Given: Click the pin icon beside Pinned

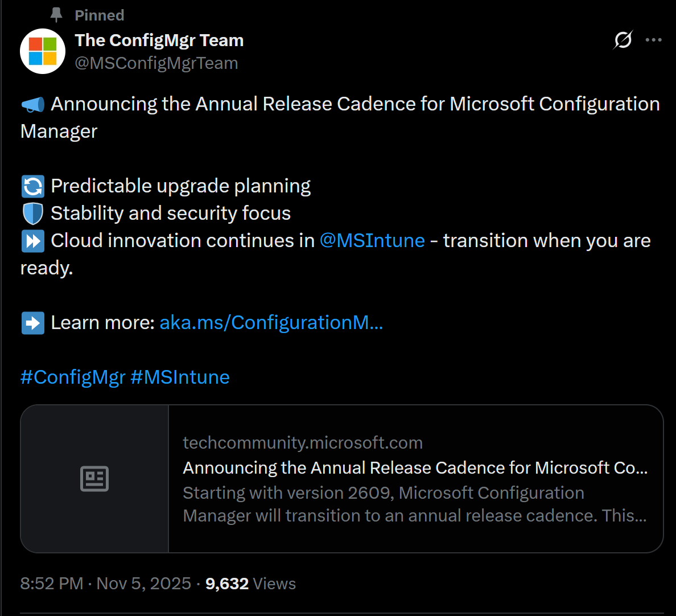Looking at the screenshot, I should click(56, 15).
